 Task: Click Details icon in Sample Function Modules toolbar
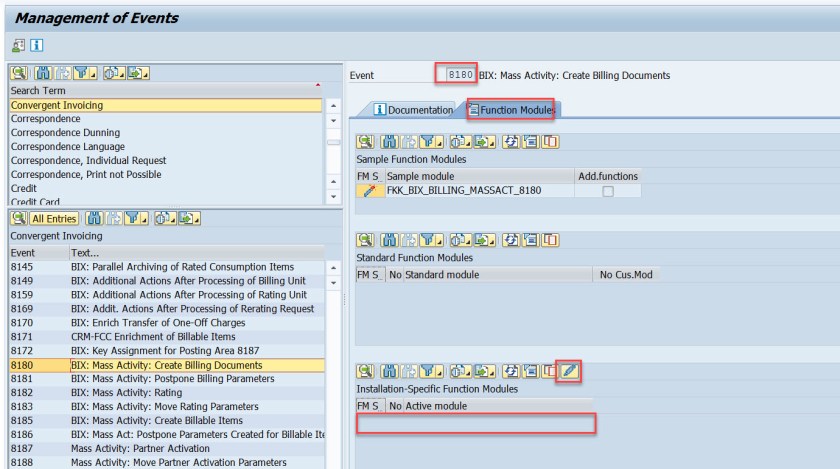(365, 142)
